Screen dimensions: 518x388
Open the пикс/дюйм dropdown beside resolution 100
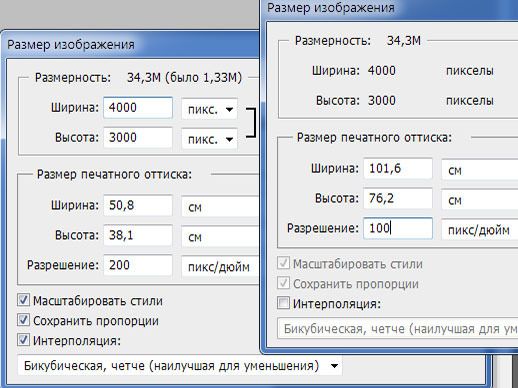pyautogui.click(x=480, y=230)
